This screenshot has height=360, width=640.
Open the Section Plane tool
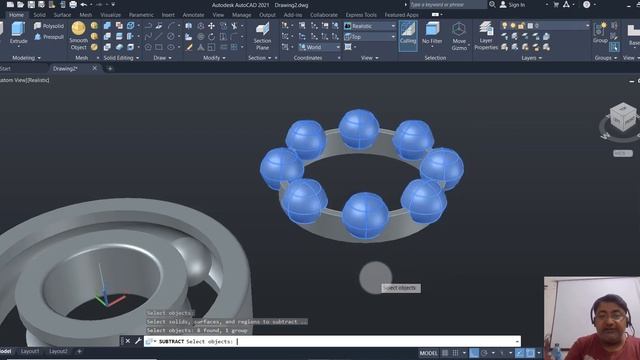pyautogui.click(x=262, y=36)
